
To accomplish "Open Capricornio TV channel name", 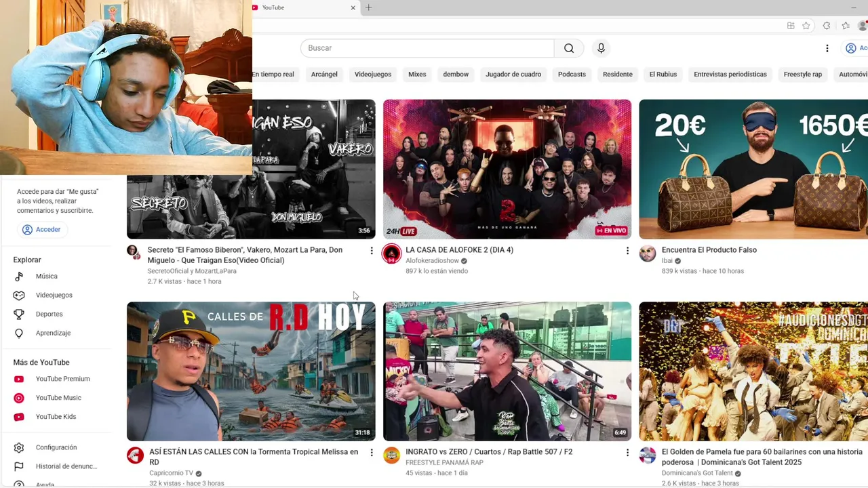I will coord(172,473).
